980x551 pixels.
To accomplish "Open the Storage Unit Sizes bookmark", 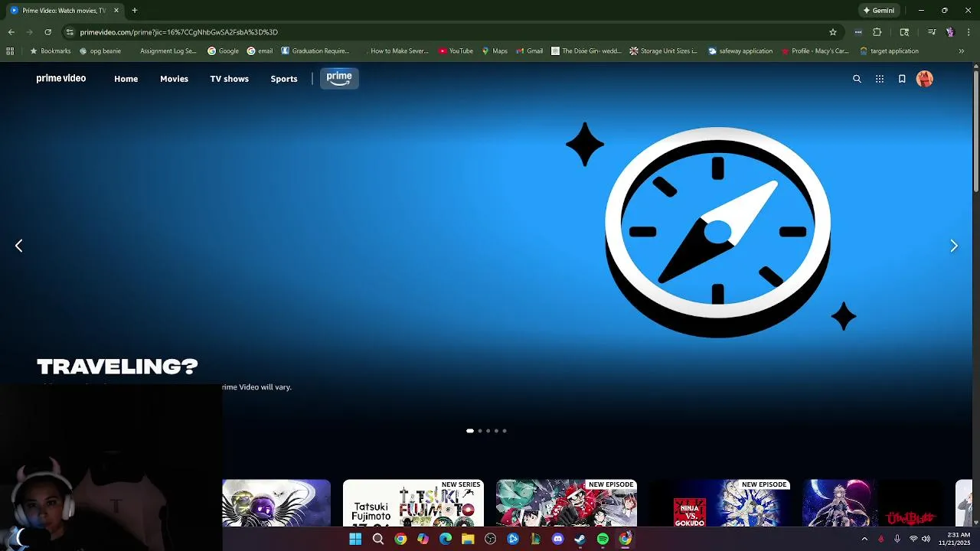I will coord(664,51).
